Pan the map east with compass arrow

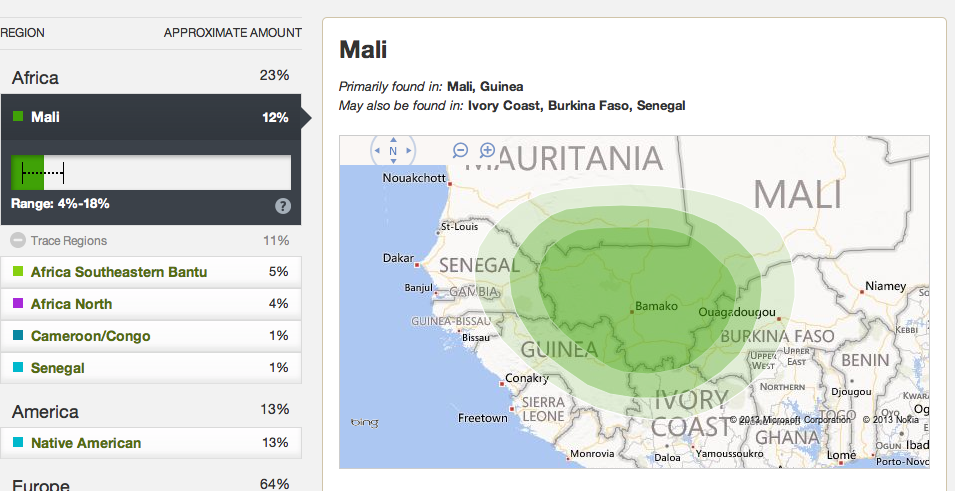click(406, 152)
